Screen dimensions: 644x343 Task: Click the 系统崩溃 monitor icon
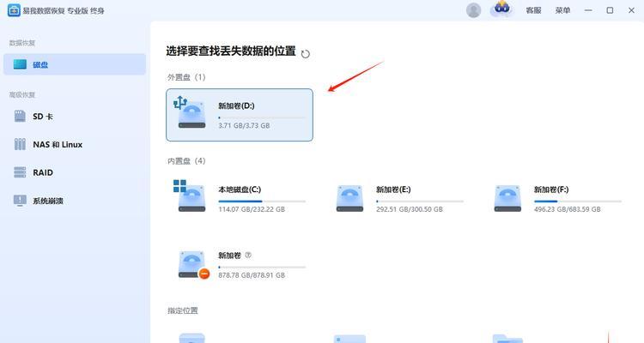pyautogui.click(x=20, y=200)
